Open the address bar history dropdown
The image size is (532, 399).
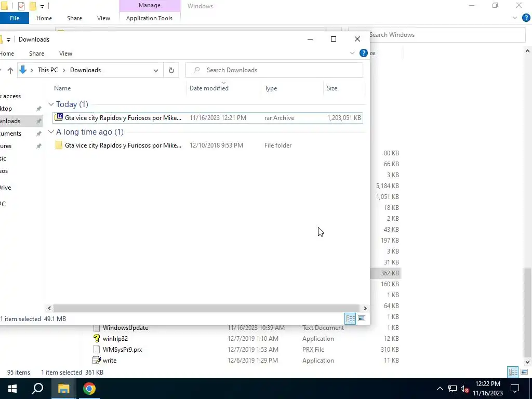click(156, 71)
